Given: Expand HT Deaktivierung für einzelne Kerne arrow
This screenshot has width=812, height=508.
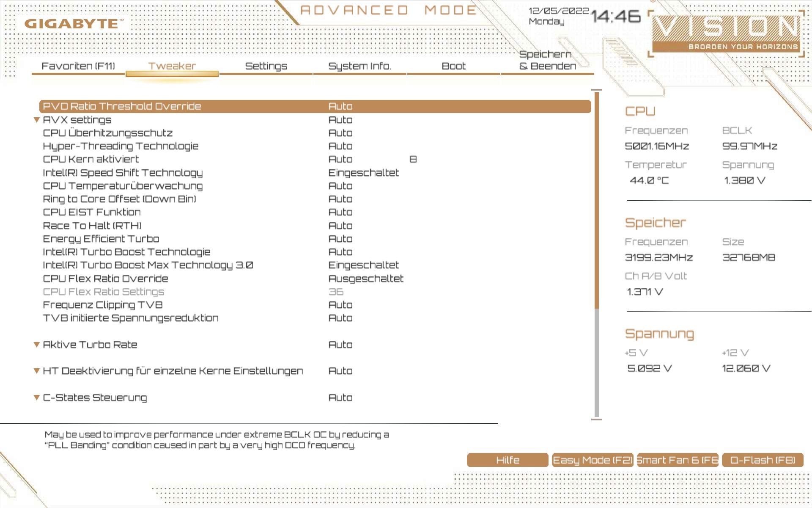Looking at the screenshot, I should (x=37, y=371).
